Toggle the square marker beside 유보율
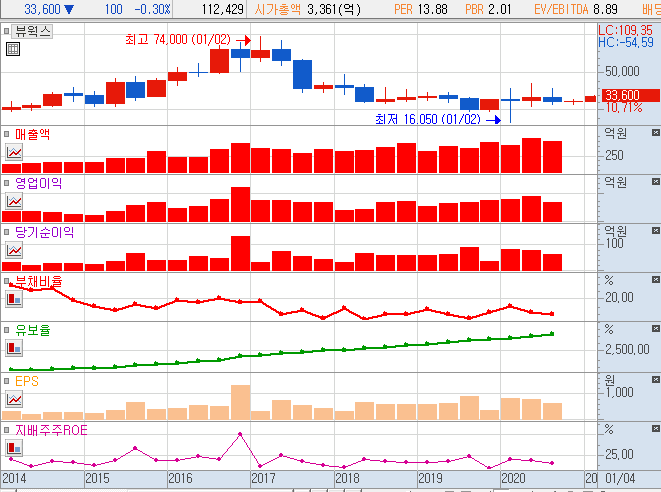The image size is (661, 492). point(6,330)
